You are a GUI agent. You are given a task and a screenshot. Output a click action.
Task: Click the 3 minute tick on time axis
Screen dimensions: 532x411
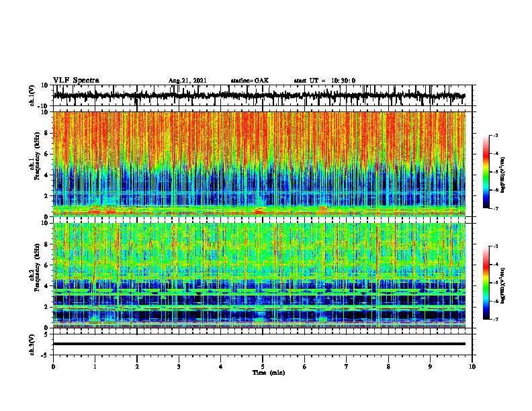(179, 367)
